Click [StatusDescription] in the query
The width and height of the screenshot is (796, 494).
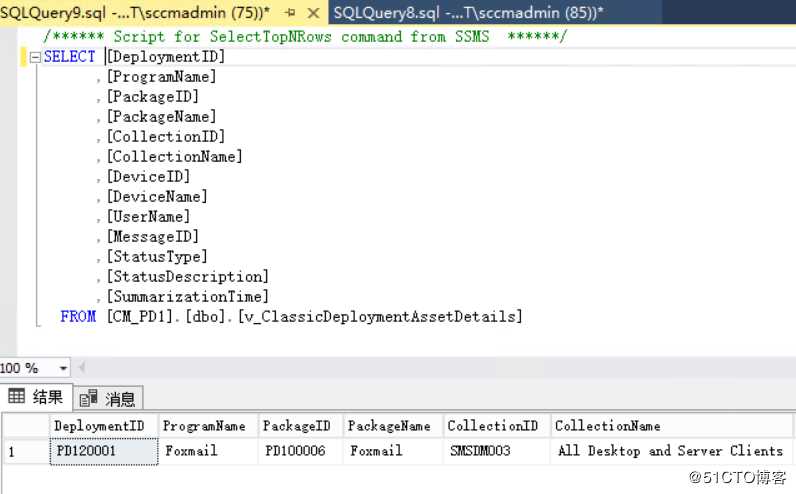click(188, 277)
